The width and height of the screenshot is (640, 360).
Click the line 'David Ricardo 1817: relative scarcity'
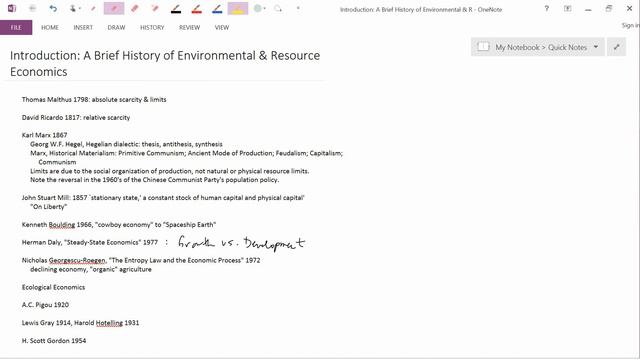[x=76, y=118]
